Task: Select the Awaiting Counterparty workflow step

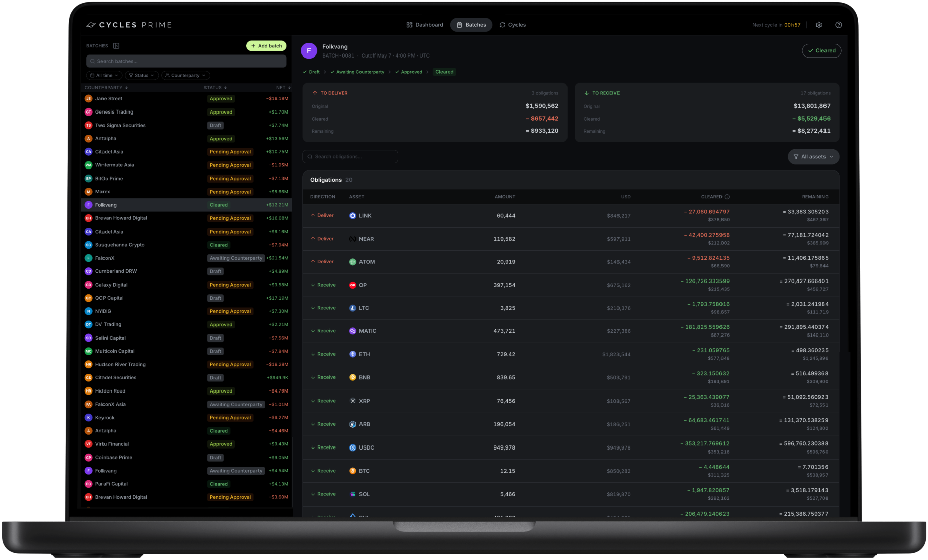Action: (x=357, y=72)
